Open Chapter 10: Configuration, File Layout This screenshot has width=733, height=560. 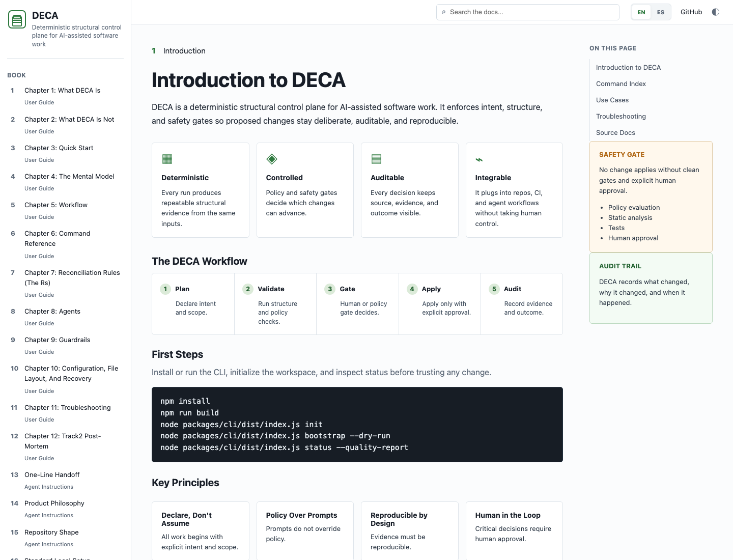click(x=66, y=379)
